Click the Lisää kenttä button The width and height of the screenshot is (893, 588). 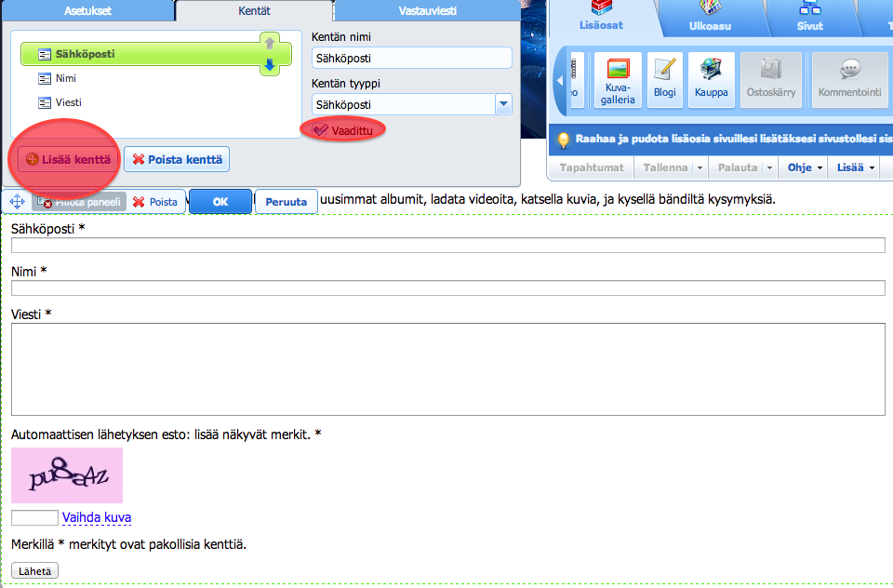pyautogui.click(x=69, y=159)
